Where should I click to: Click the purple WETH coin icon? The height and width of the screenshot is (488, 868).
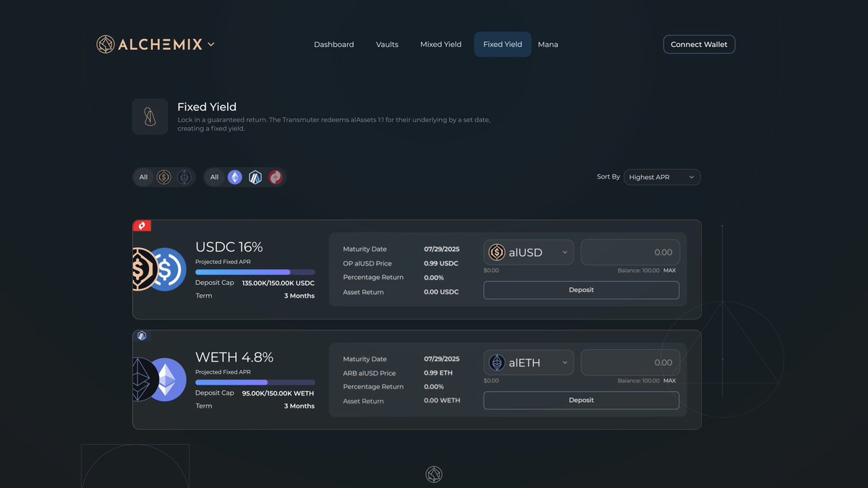coord(168,380)
